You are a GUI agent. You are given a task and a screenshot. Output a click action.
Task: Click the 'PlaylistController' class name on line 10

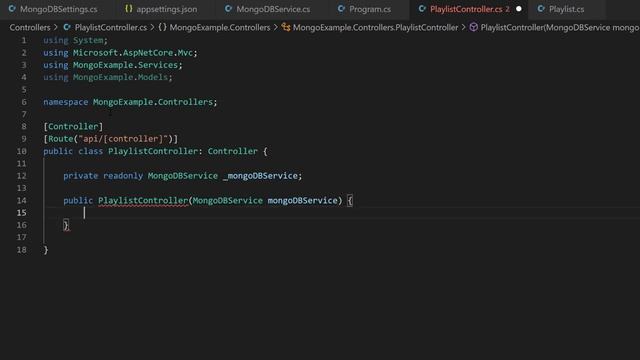point(153,151)
